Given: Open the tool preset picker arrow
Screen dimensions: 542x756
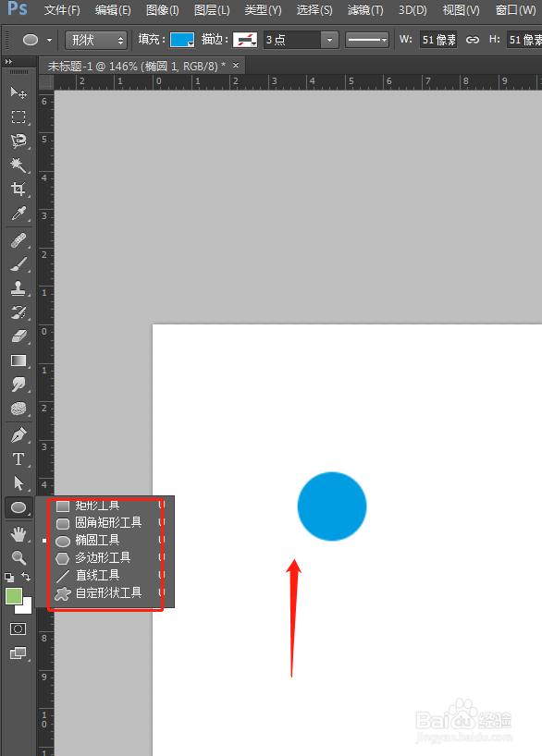Looking at the screenshot, I should pos(49,40).
